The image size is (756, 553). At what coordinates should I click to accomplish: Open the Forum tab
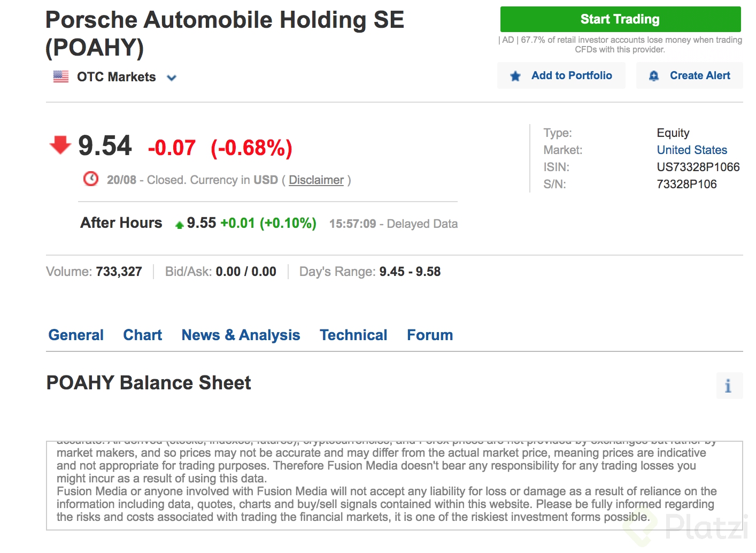tap(430, 335)
